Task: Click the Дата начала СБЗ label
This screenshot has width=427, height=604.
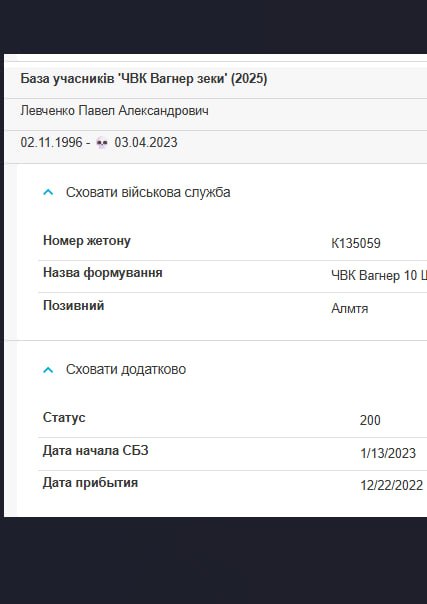Action: point(95,450)
